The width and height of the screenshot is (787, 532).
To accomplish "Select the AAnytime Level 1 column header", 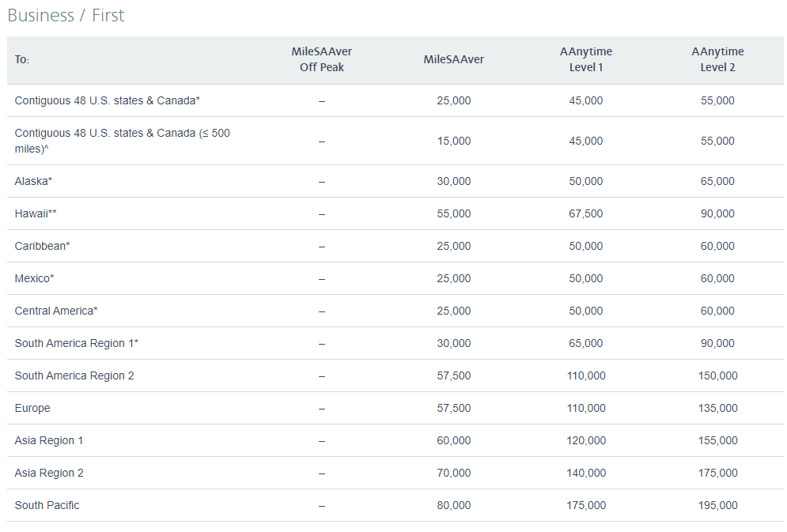I will [585, 59].
